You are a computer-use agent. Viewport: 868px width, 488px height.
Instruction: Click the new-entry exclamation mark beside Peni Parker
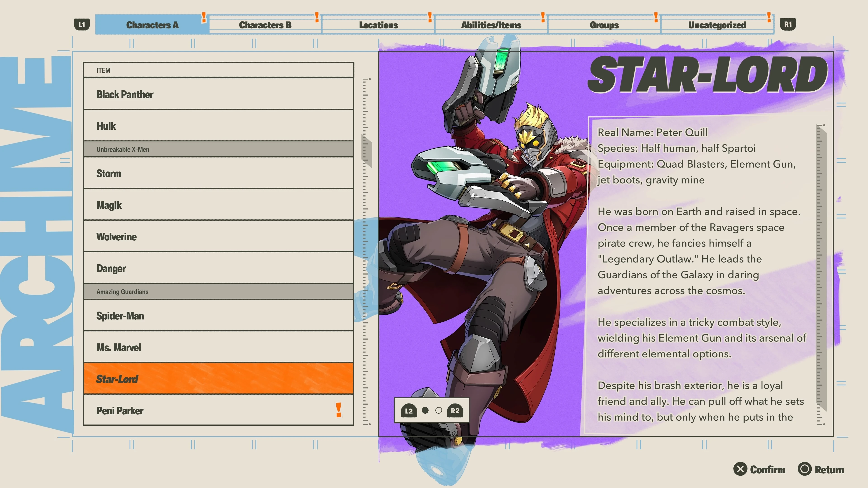pos(339,410)
